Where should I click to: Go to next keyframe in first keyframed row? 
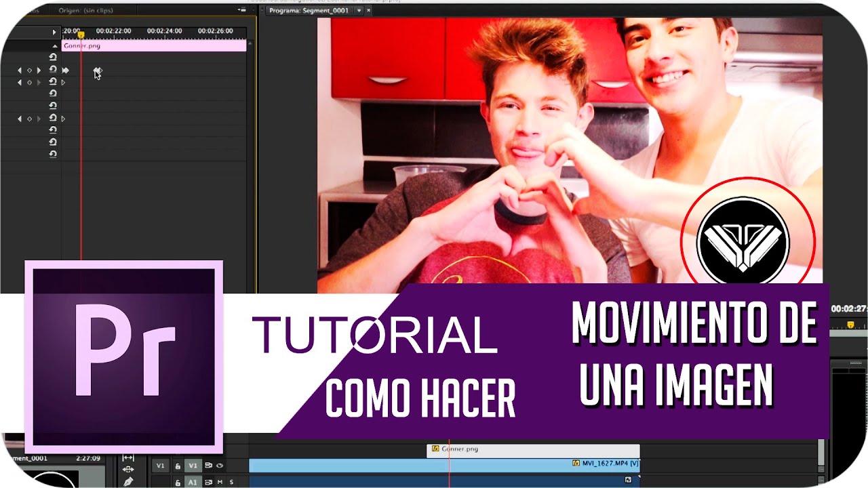39,70
